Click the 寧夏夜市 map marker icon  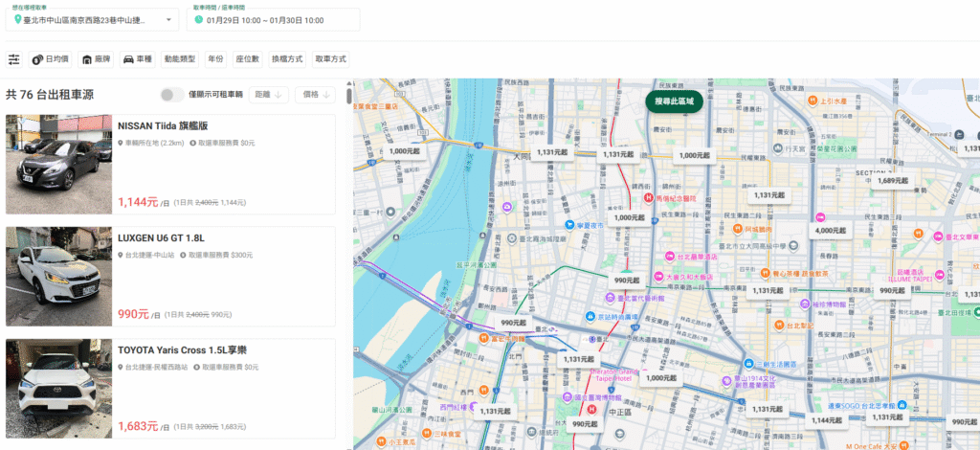click(x=568, y=224)
